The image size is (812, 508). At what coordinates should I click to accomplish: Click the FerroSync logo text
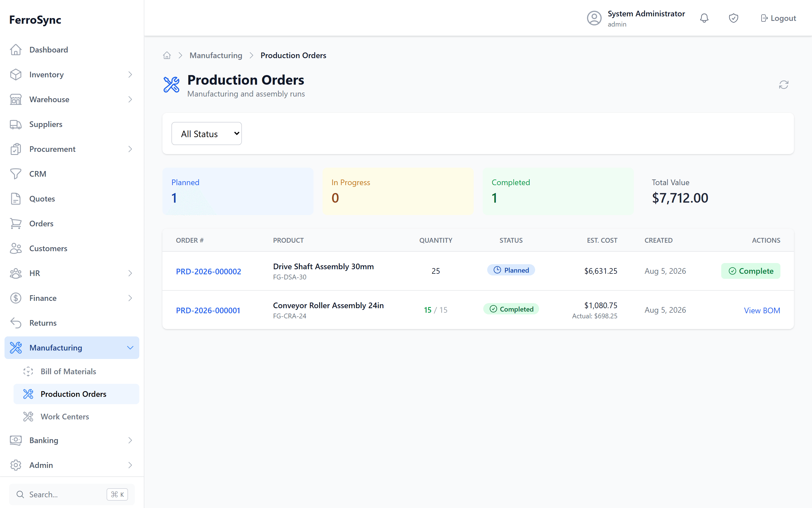[x=35, y=20]
